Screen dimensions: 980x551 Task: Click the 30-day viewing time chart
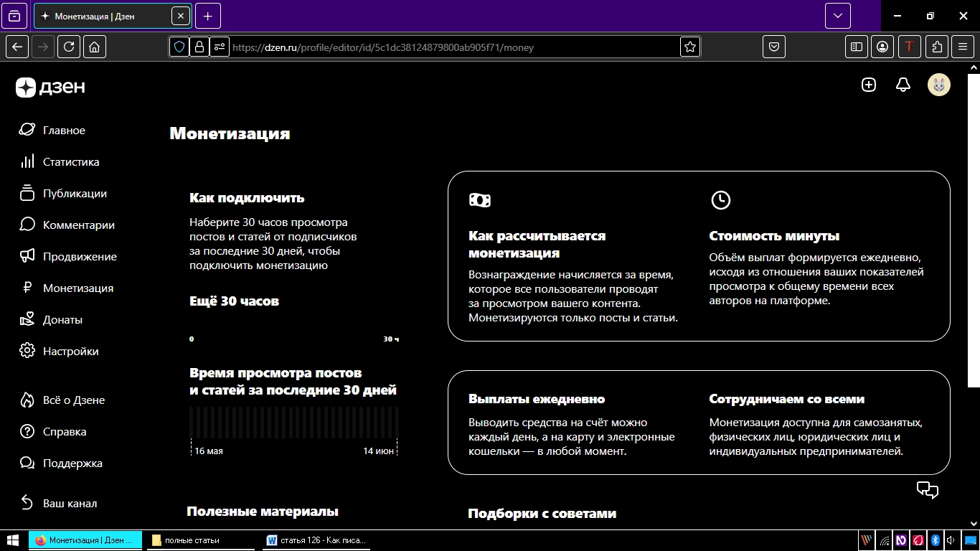pos(294,424)
